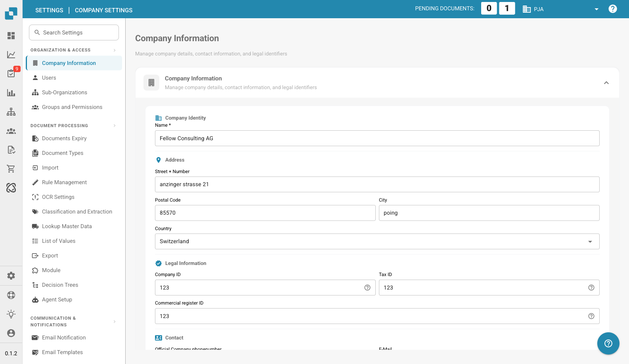Click the SETTINGS breadcrumb link
629x364 pixels.
point(49,10)
